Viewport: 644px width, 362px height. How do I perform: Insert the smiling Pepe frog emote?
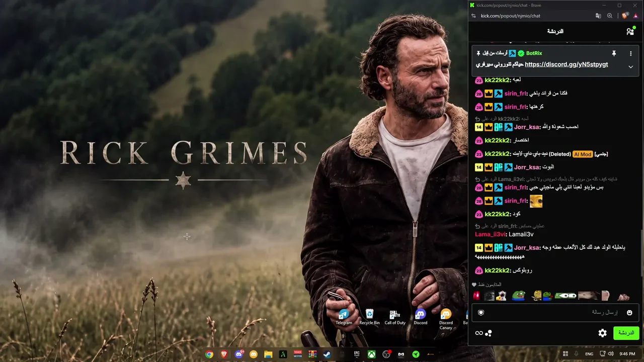(518, 296)
